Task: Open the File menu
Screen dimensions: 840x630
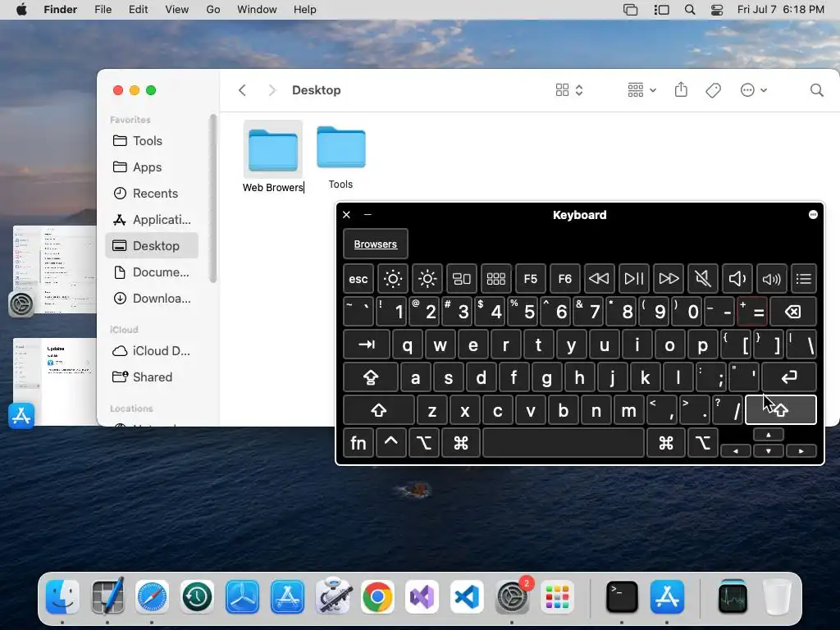Action: click(x=103, y=10)
